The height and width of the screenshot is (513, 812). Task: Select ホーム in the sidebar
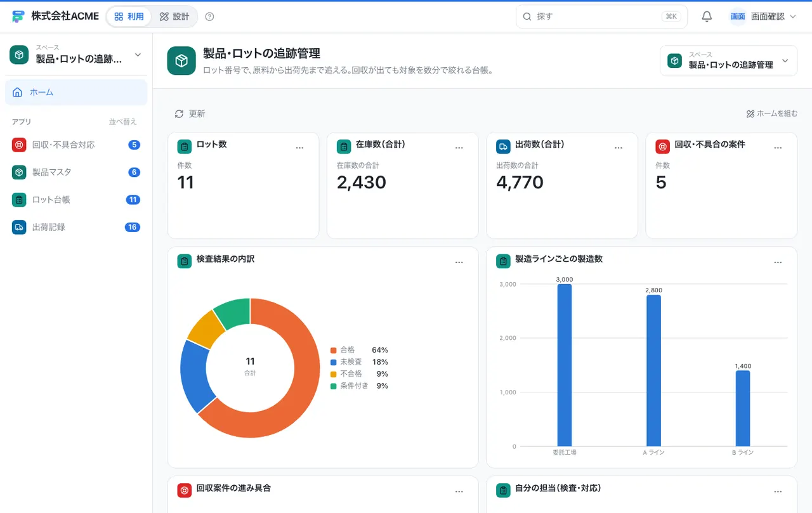(x=76, y=93)
